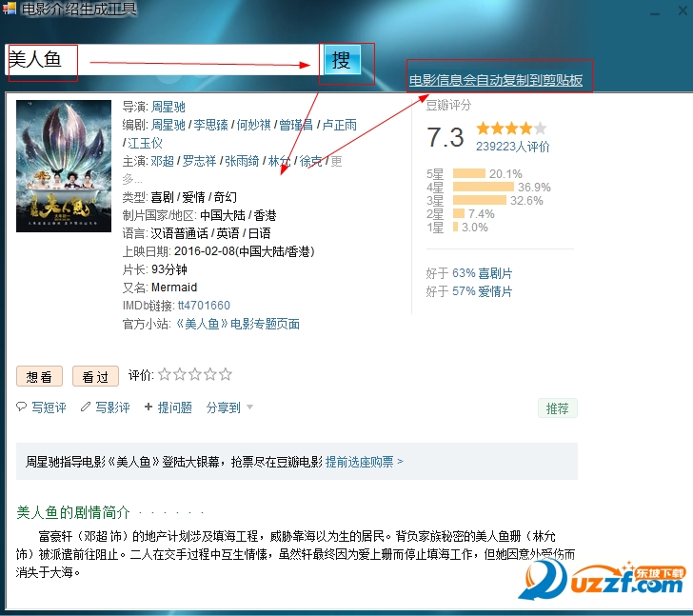693x616 pixels.
Task: Open actor 罗志祥 link
Action: pos(199,161)
